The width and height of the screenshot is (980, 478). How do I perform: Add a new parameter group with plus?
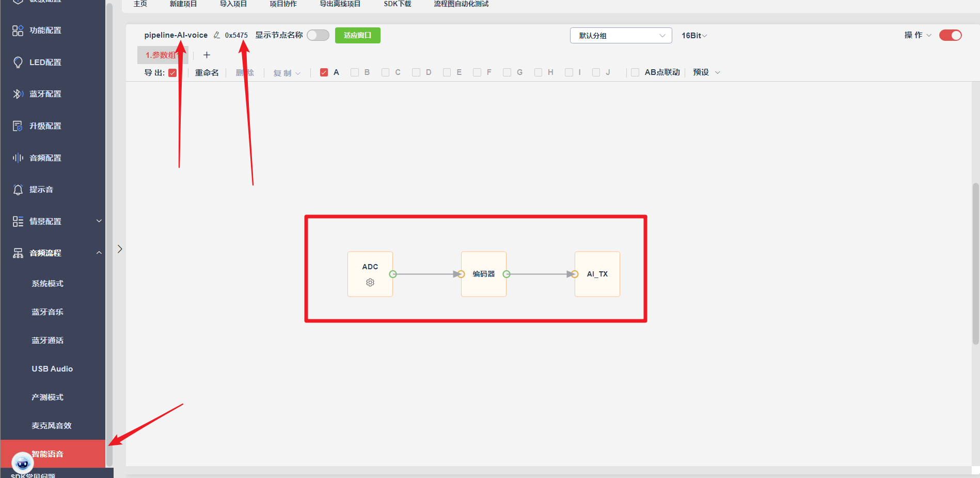coord(207,55)
